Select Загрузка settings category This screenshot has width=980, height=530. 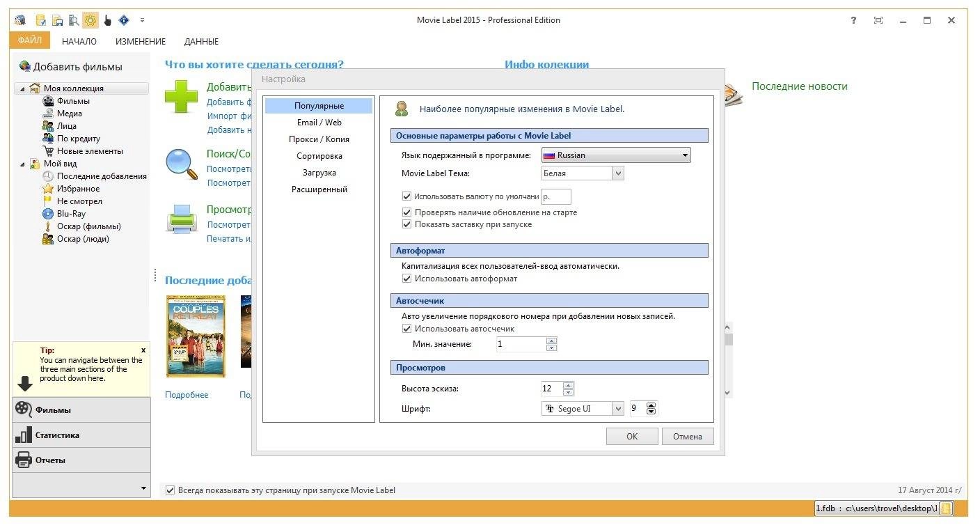coord(319,173)
